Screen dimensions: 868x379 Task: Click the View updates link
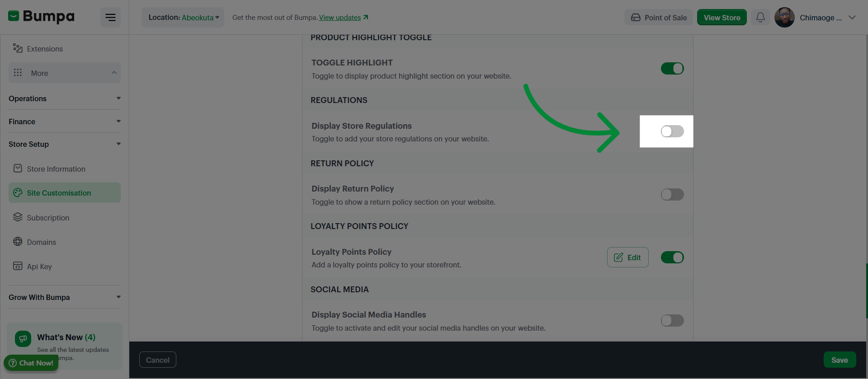tap(340, 18)
